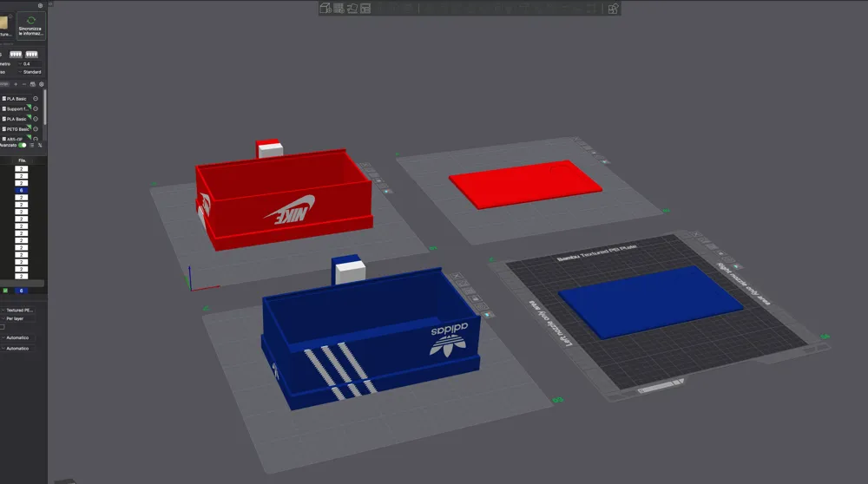Viewport: 868px width, 484px height.
Task: Toggle the Avanzato advanced mode switch
Action: 23,145
